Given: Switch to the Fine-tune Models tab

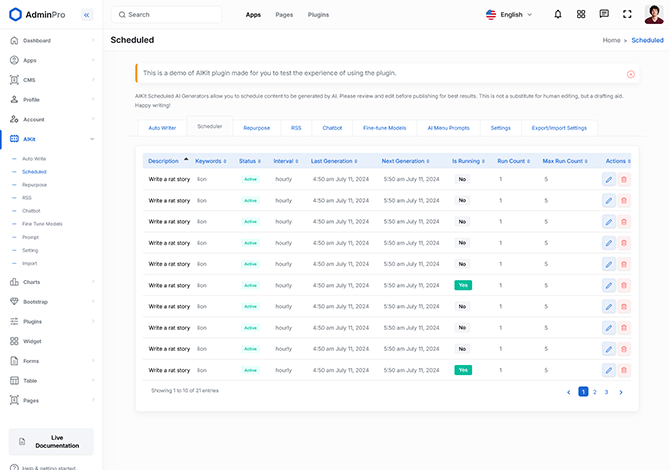Looking at the screenshot, I should 384,128.
